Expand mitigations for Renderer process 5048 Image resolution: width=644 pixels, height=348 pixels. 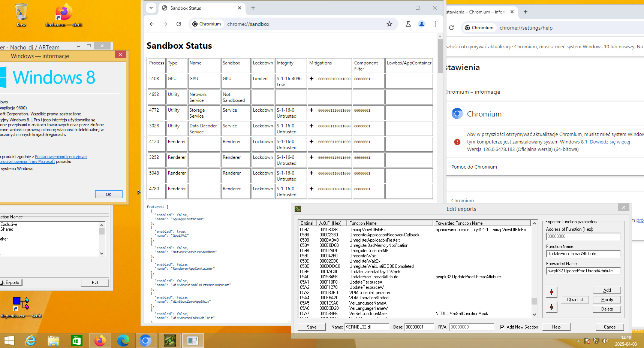[x=312, y=173]
